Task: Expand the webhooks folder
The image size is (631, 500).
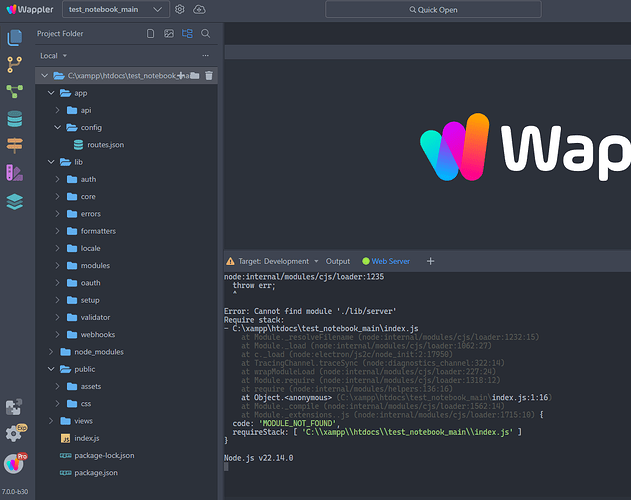Action: click(x=58, y=335)
